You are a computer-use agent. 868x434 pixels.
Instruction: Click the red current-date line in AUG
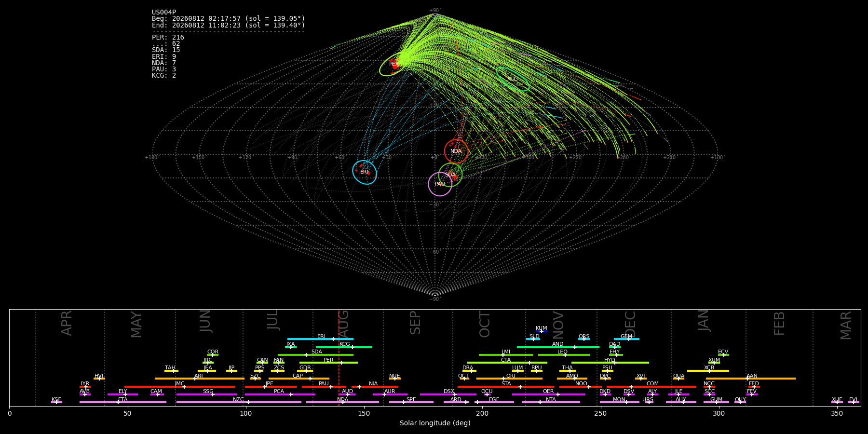click(339, 357)
